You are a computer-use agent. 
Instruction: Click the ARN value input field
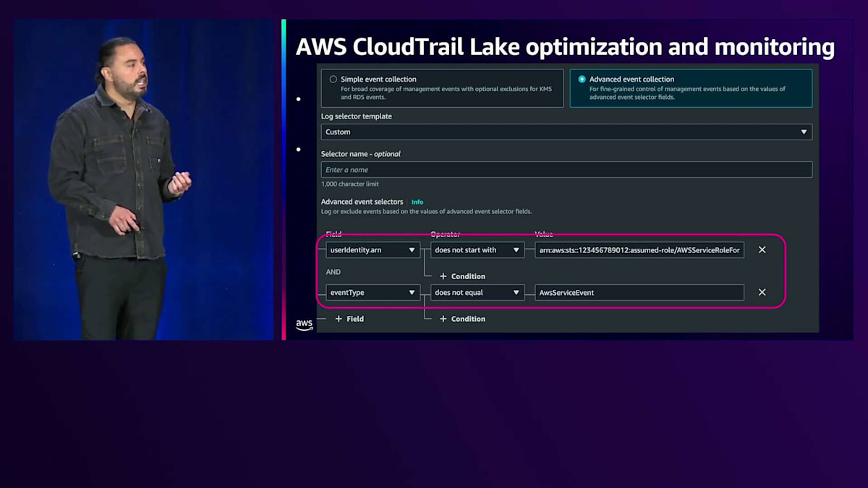[639, 250]
